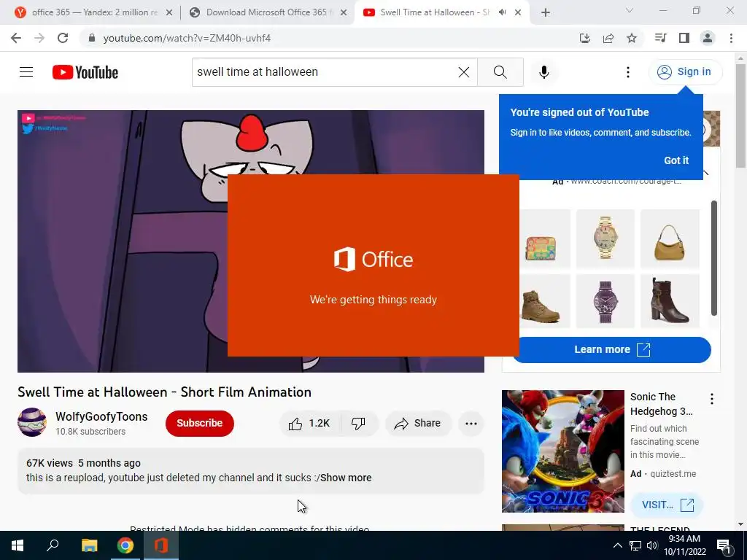This screenshot has width=747, height=560.
Task: Close the Download Microsoft Office tab
Action: click(x=344, y=13)
